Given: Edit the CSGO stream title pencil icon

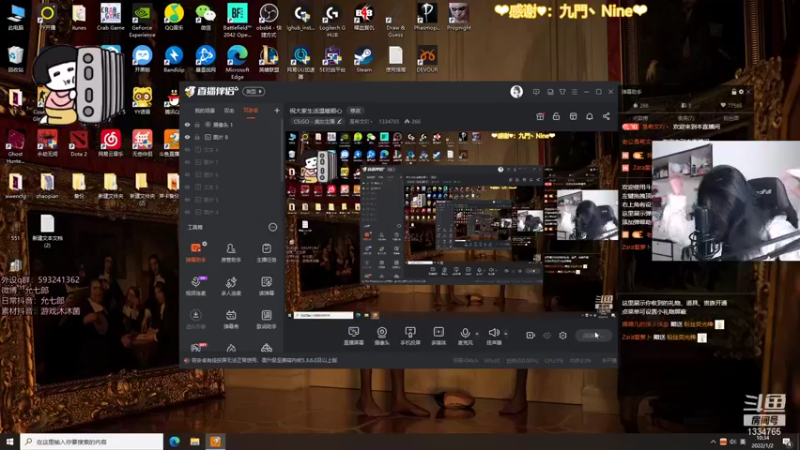Looking at the screenshot, I should pyautogui.click(x=339, y=121).
